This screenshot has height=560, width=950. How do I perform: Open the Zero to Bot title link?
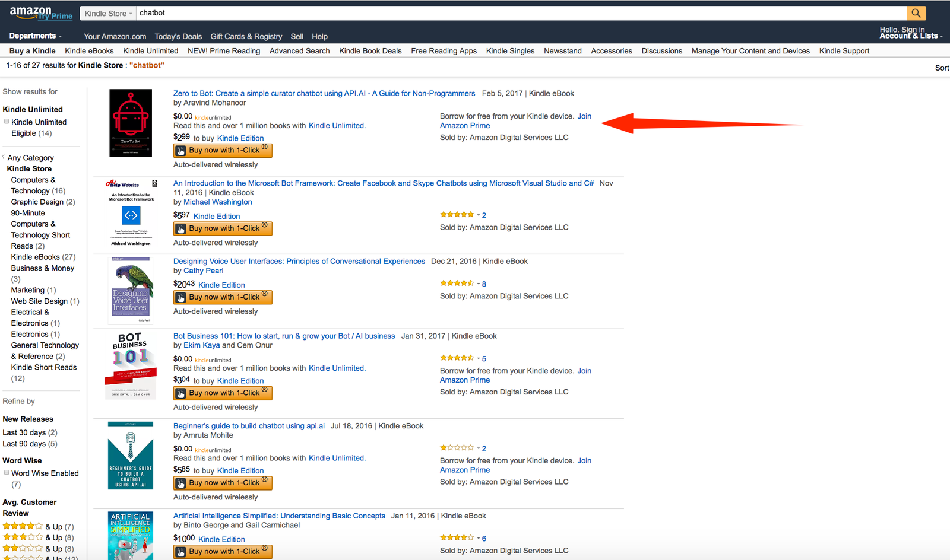(324, 94)
